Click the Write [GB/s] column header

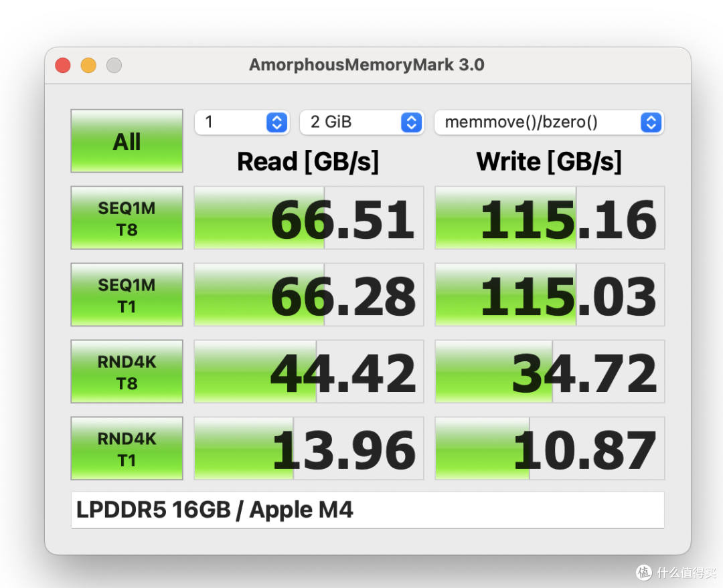(549, 162)
